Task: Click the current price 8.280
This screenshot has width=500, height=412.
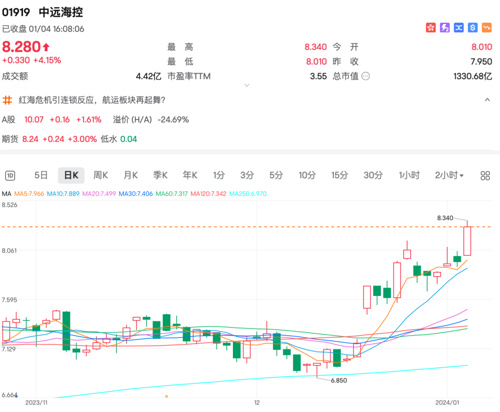Action: (21, 47)
